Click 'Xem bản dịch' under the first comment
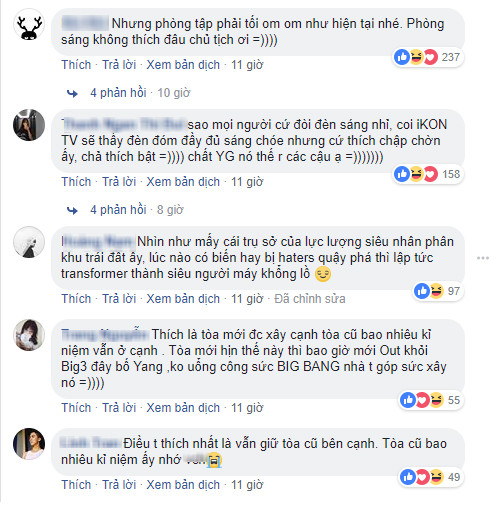Image resolution: width=499 pixels, height=505 pixels. [183, 65]
